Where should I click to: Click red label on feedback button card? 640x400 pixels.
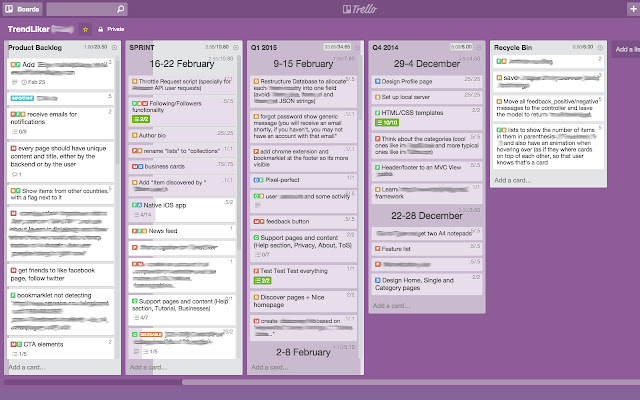[x=256, y=221]
